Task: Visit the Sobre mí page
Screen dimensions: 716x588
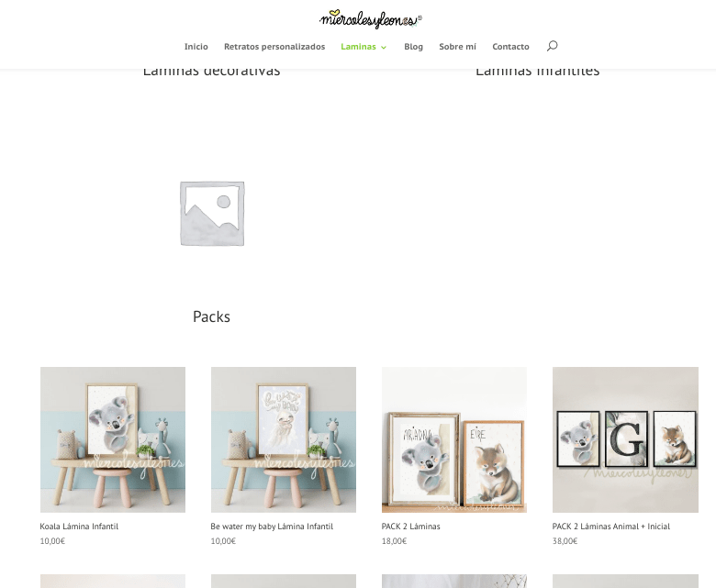Action: [x=457, y=47]
